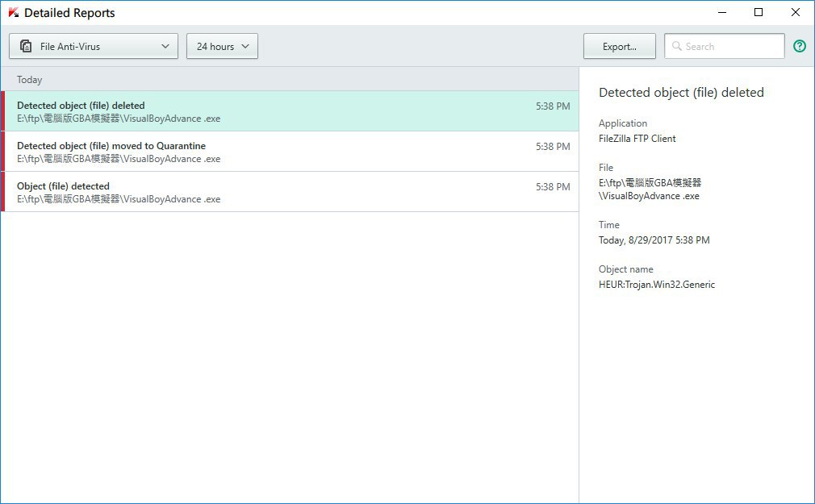
Task: Click the green help question mark icon
Action: tap(800, 46)
